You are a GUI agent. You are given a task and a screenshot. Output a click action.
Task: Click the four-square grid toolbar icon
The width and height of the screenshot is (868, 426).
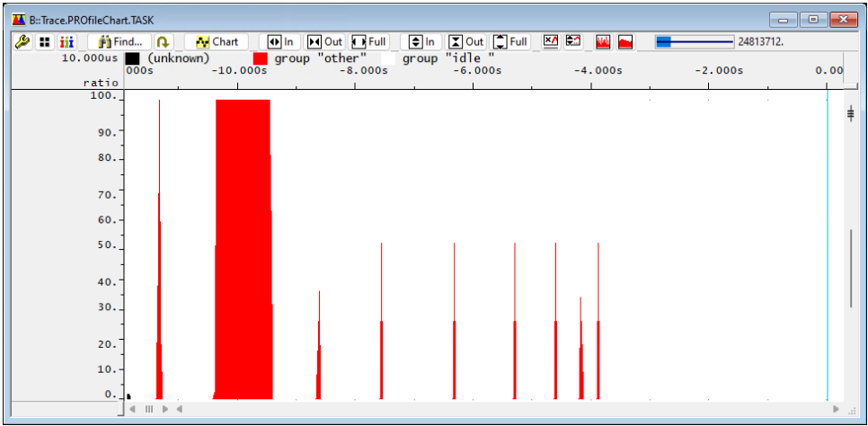(44, 41)
